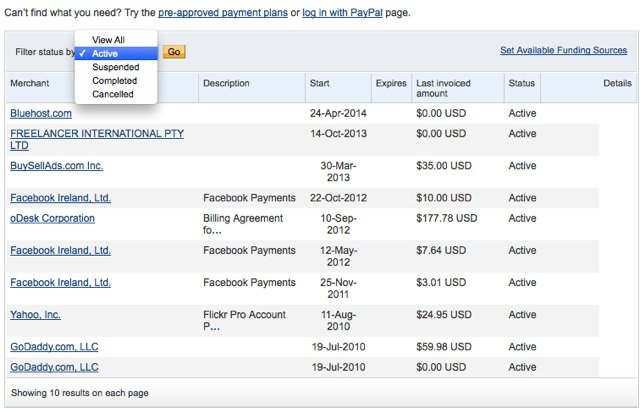Open oDesk Corporation billing agreement
The height and width of the screenshot is (408, 640).
coord(52,218)
